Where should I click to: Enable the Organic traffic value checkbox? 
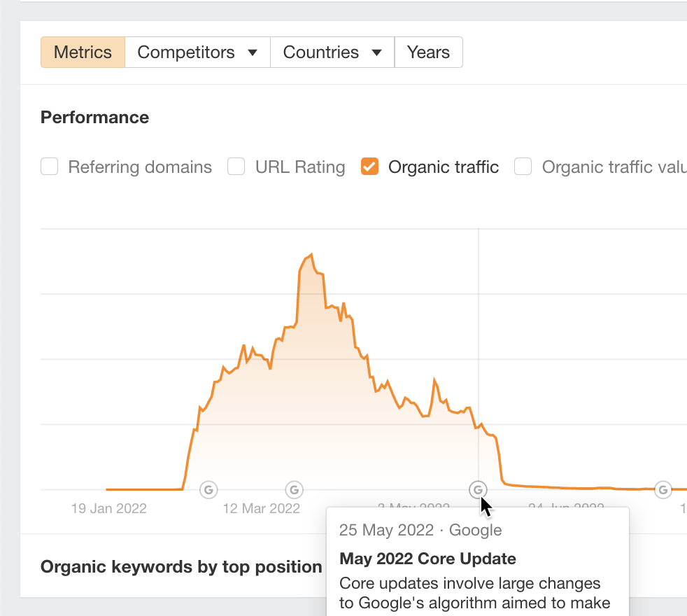pos(523,167)
